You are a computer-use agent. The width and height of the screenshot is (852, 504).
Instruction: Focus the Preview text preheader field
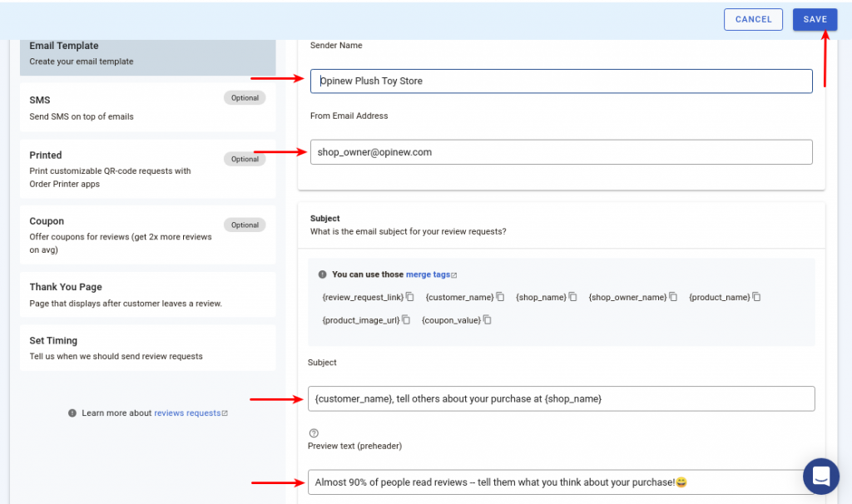pyautogui.click(x=562, y=482)
